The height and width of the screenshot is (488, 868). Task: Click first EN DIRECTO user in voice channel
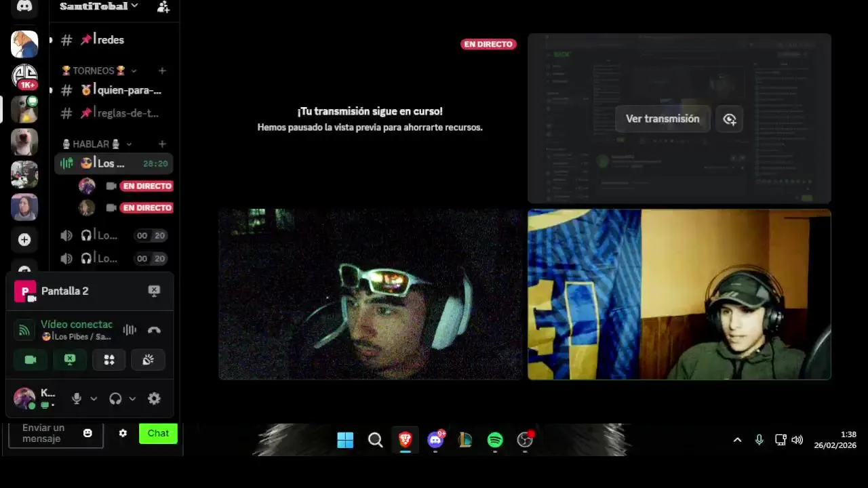coord(125,186)
